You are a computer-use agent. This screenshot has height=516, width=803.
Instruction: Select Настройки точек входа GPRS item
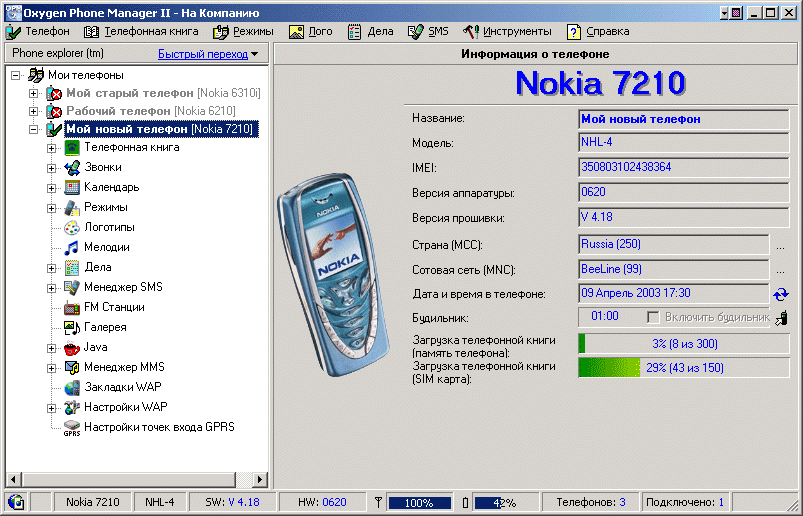159,427
